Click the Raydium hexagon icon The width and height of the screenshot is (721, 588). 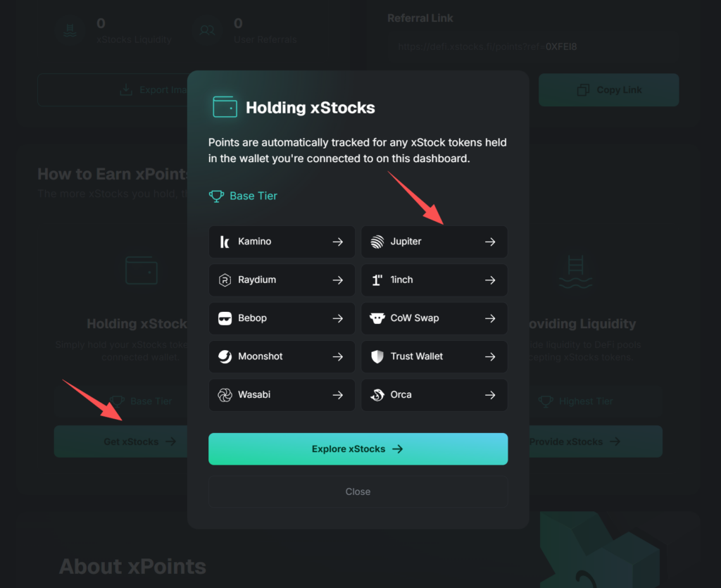click(x=225, y=280)
